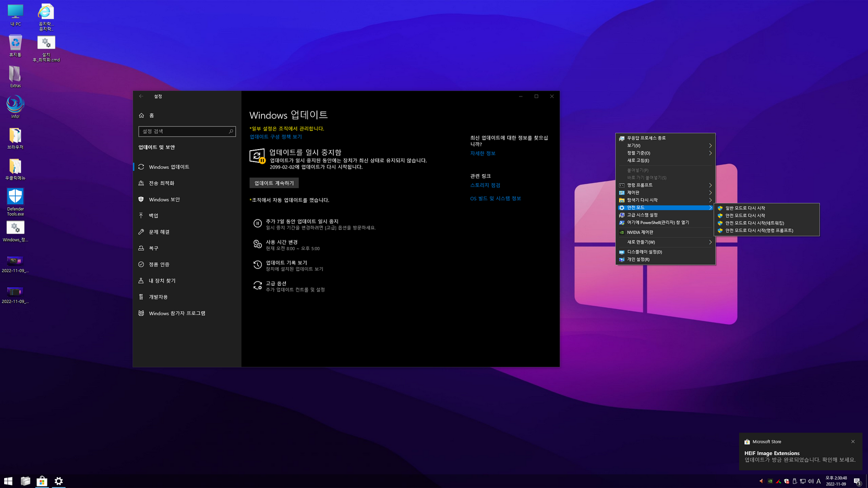Viewport: 868px width, 488px height.
Task: Select the 휴지통 recycle bin icon
Action: (x=15, y=45)
